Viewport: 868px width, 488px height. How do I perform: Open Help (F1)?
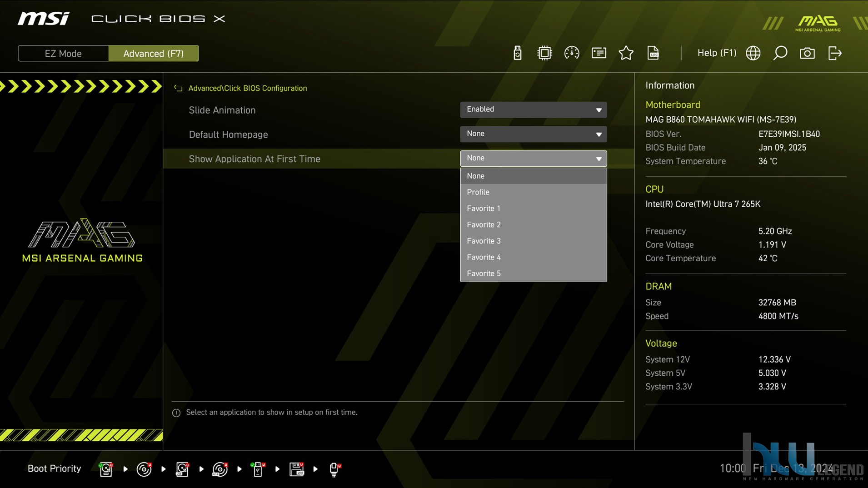[x=717, y=53]
